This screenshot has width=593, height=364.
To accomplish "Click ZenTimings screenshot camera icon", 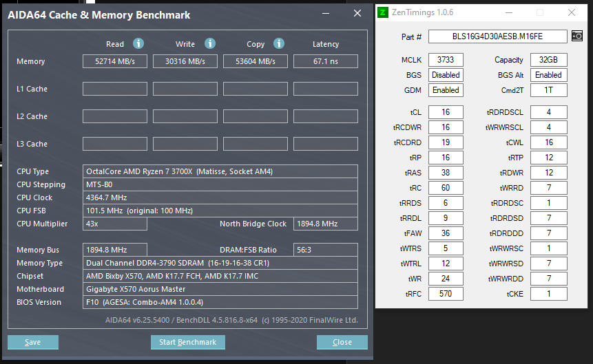I will tap(576, 36).
